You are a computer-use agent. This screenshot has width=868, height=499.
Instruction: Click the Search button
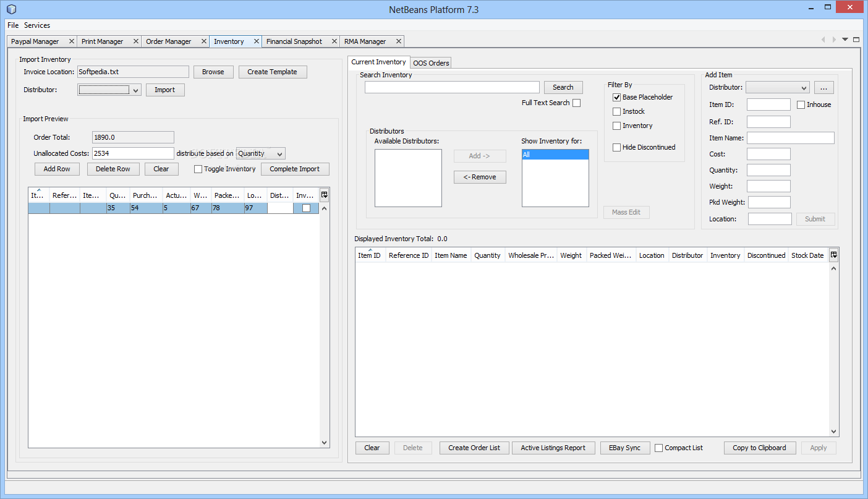point(563,87)
